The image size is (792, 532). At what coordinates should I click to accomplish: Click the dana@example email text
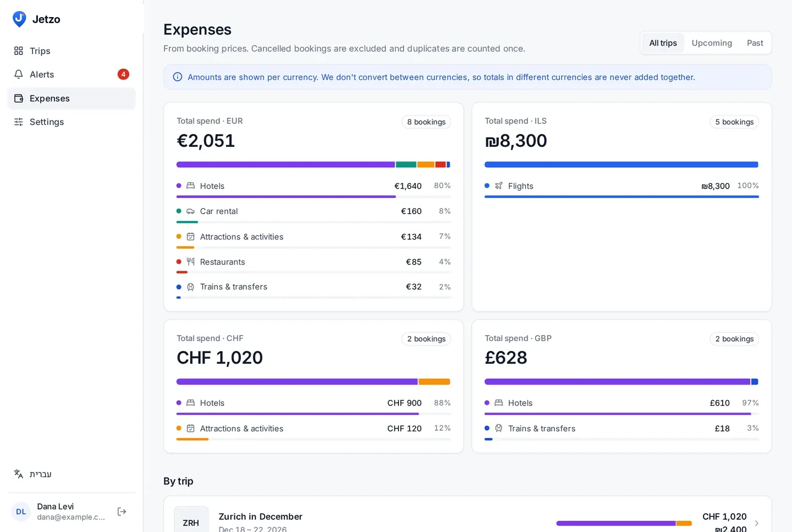[x=71, y=517]
